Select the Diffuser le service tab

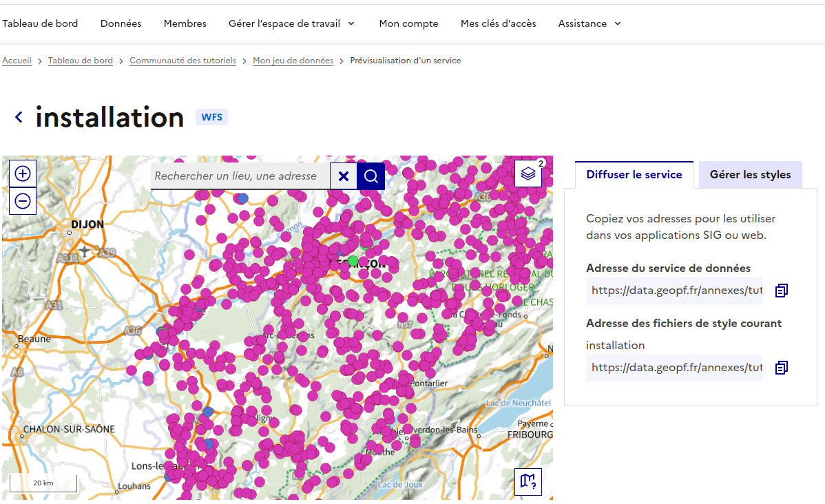tap(634, 174)
